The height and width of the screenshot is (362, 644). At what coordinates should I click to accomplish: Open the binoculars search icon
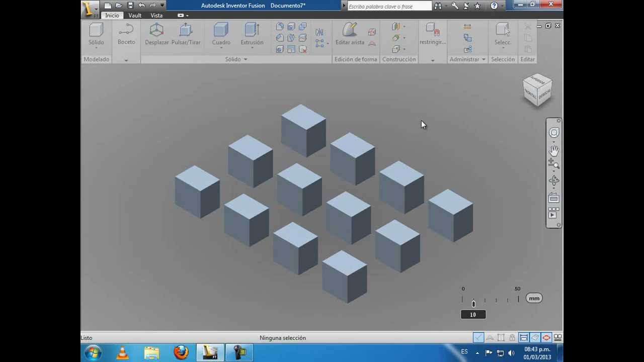pyautogui.click(x=438, y=6)
